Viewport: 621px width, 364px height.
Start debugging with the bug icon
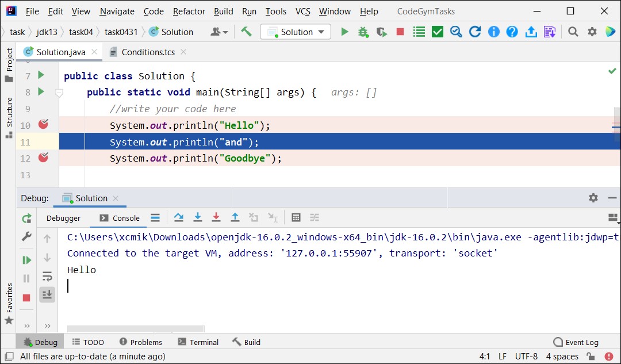[x=363, y=32]
